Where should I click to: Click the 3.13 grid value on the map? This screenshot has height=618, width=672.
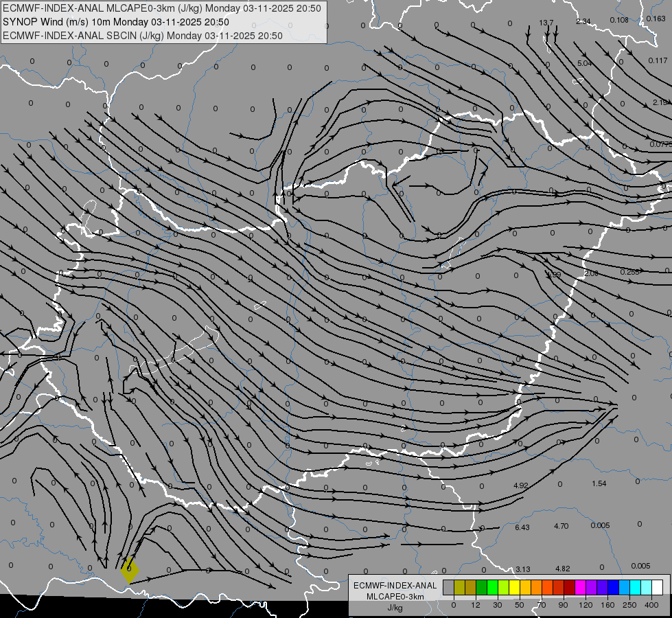point(523,569)
